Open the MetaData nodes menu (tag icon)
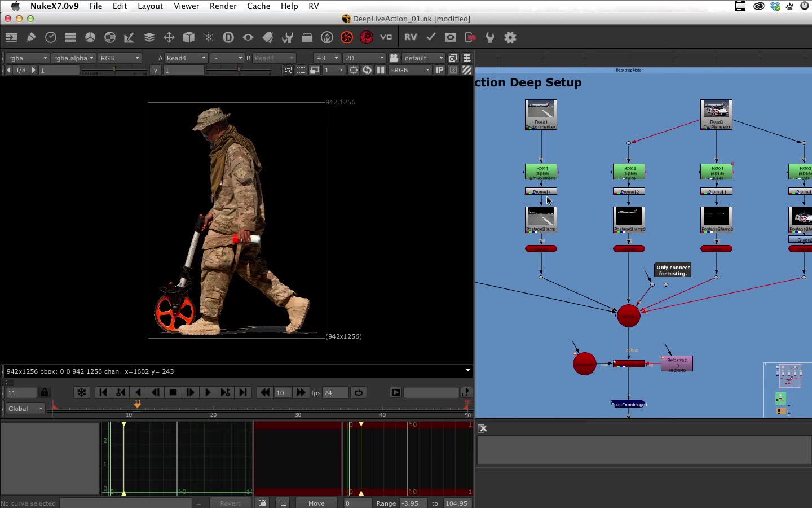This screenshot has width=812, height=508. tap(268, 37)
